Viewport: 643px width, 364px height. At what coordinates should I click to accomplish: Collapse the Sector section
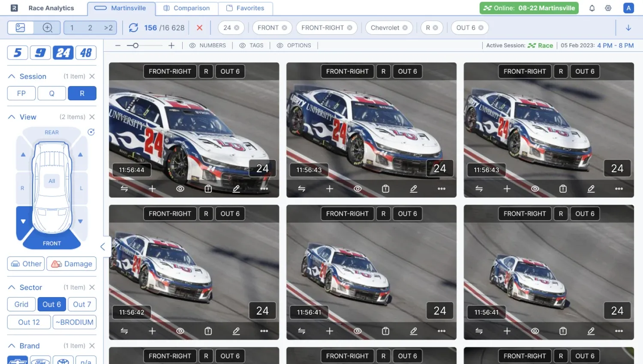pos(12,287)
